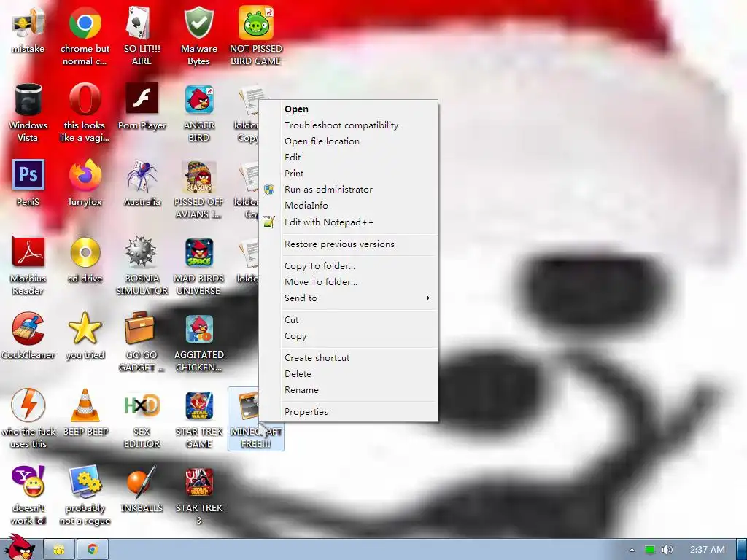The height and width of the screenshot is (560, 747).
Task: Select Restore previous versions
Action: (349, 244)
